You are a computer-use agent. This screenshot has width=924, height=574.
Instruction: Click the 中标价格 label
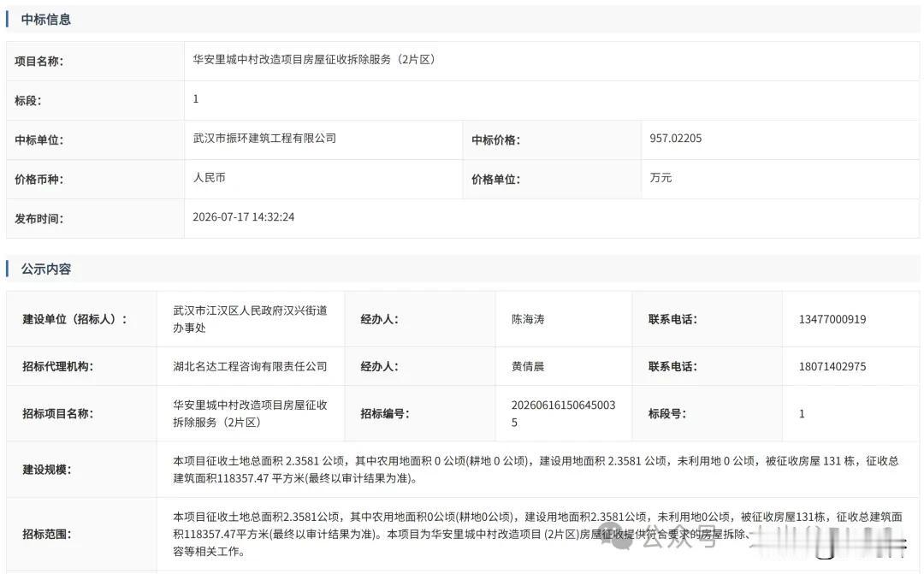point(495,140)
